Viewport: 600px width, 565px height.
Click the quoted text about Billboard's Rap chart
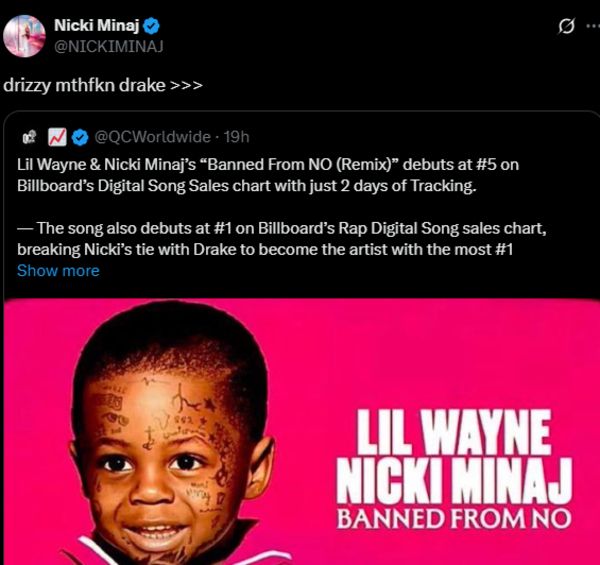pyautogui.click(x=282, y=239)
